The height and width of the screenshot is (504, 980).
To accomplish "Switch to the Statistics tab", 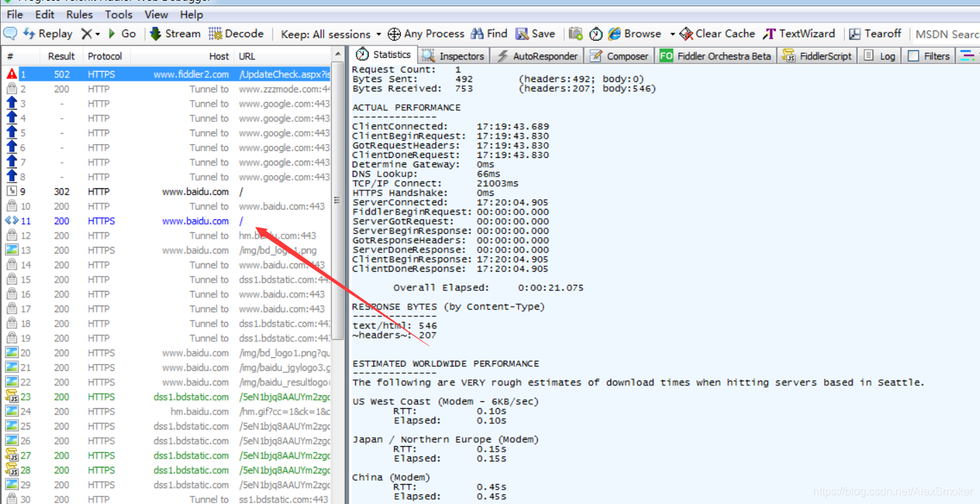I will (x=383, y=55).
